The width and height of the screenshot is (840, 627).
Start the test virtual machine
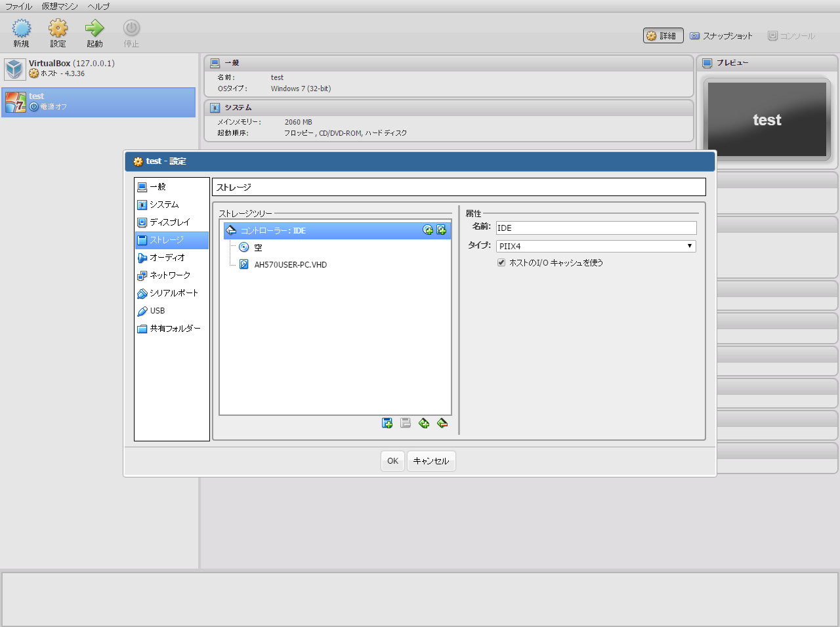pyautogui.click(x=94, y=31)
